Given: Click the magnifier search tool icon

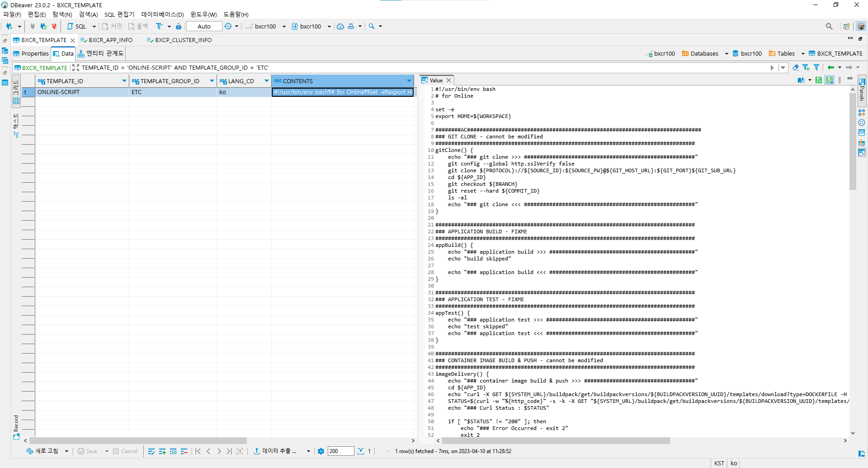Looking at the screenshot, I should pos(372,26).
